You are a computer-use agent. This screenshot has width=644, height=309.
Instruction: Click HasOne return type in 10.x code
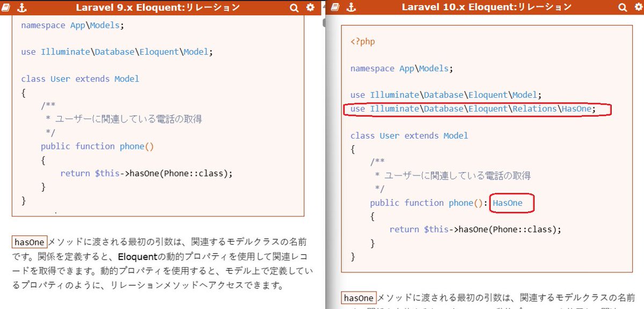pos(507,203)
